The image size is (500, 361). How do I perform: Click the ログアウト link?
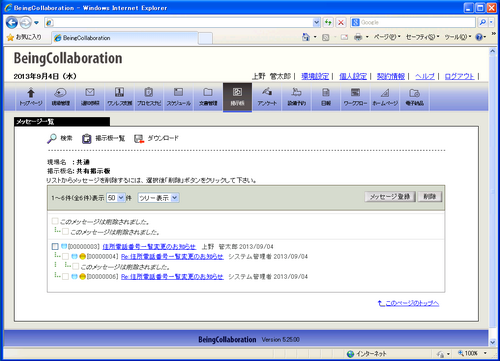click(x=459, y=76)
